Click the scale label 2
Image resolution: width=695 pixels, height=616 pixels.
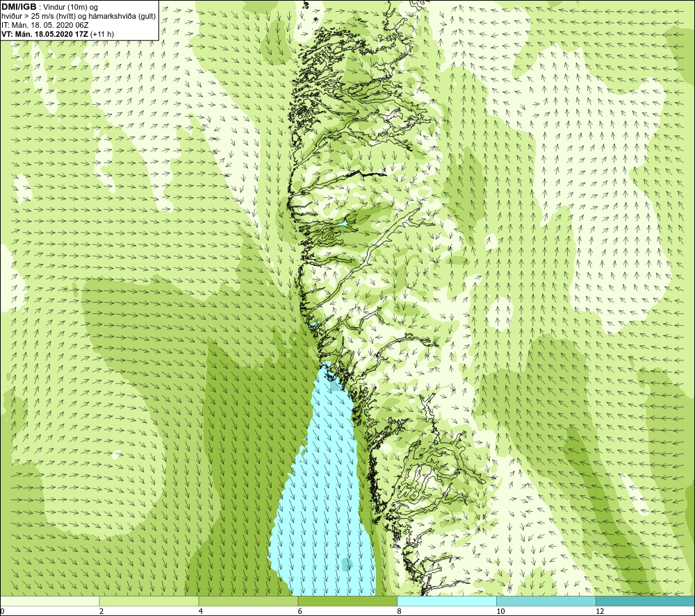[x=101, y=612]
